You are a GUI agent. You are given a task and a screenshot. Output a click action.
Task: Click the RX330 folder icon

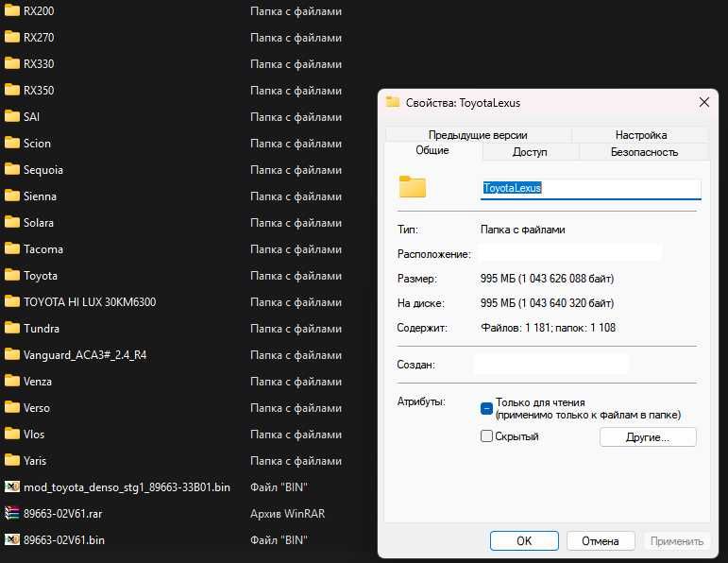(12, 63)
